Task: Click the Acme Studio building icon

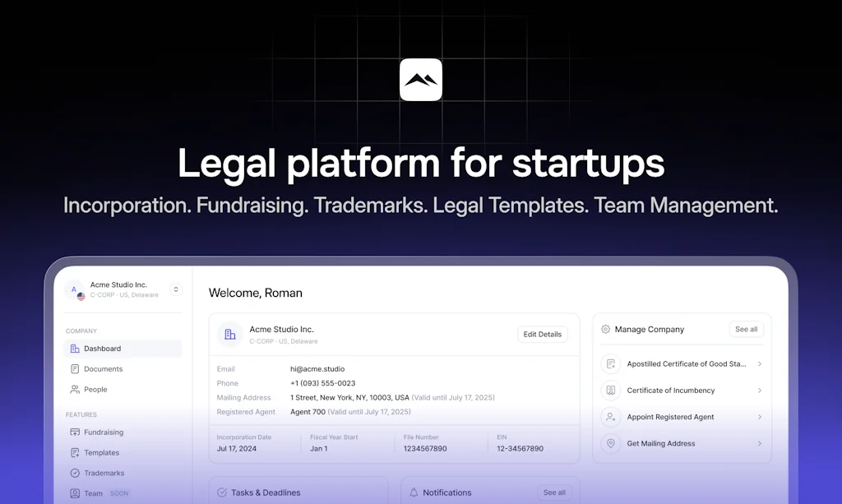Action: (230, 335)
